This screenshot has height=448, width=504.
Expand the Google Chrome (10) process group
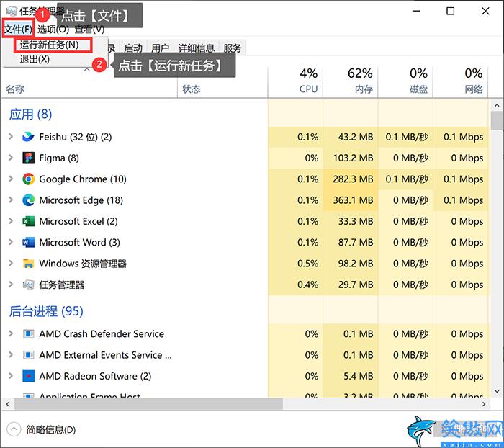(11, 179)
